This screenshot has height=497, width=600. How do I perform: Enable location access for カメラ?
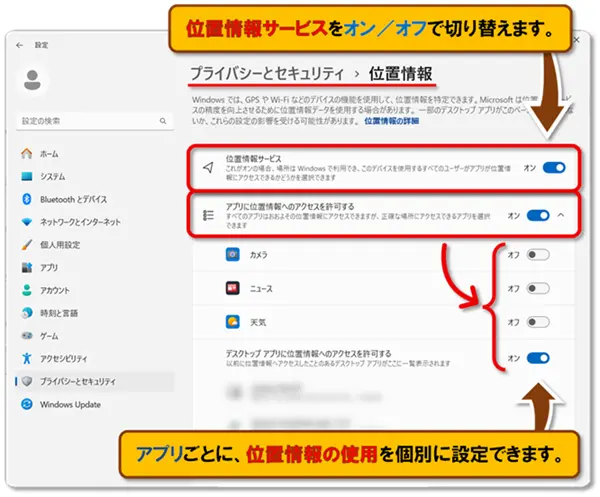coord(537,255)
